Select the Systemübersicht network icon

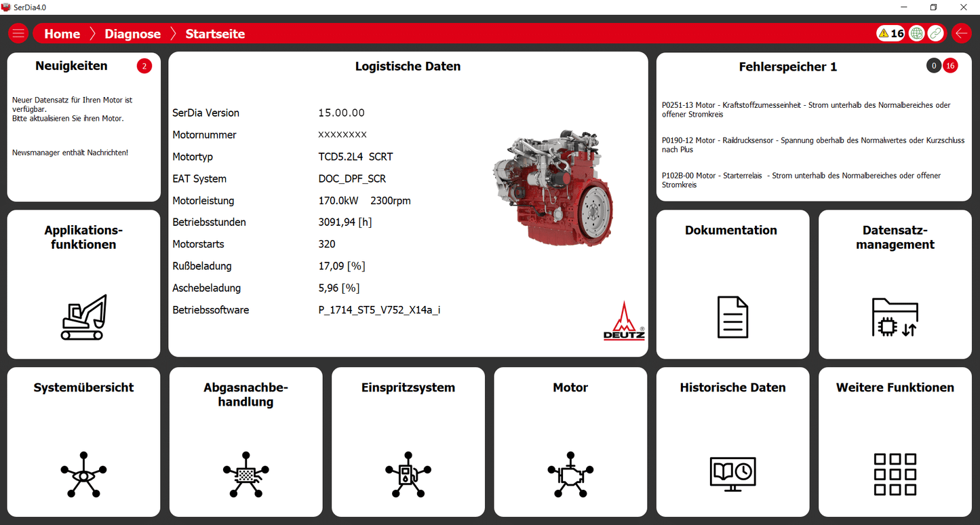point(83,475)
